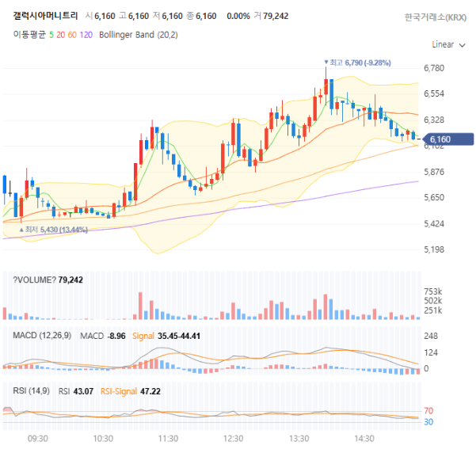
Task: Click the 6,780 price axis label
Action: click(x=434, y=68)
